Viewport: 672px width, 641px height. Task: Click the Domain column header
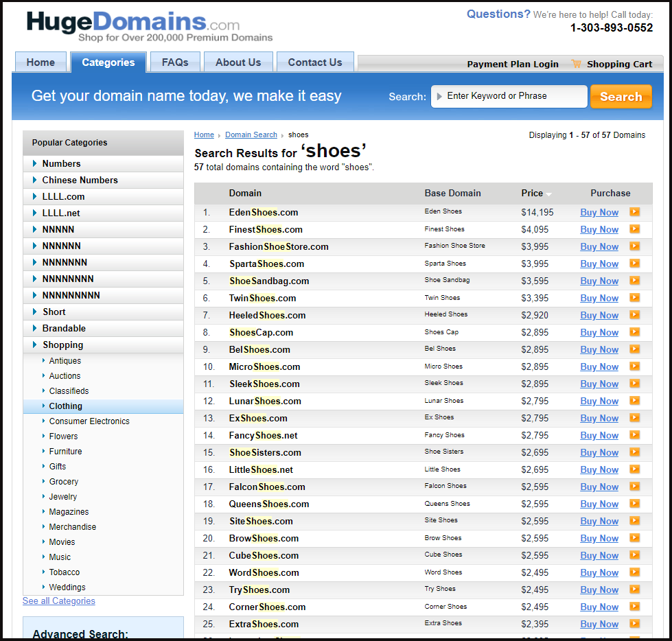point(245,194)
